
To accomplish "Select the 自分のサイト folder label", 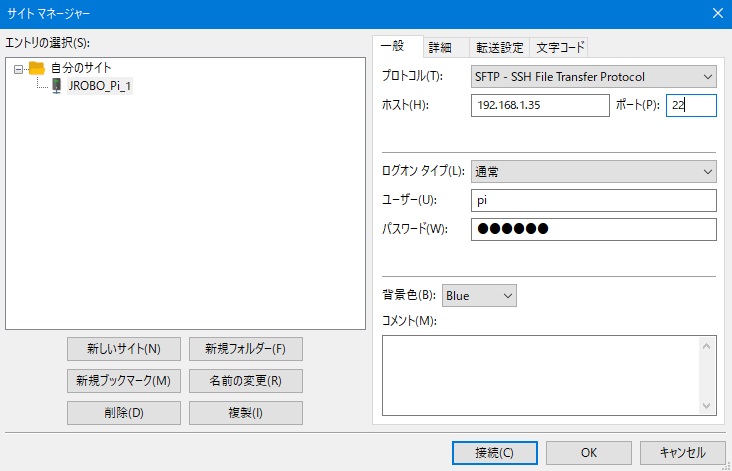I will (x=81, y=68).
